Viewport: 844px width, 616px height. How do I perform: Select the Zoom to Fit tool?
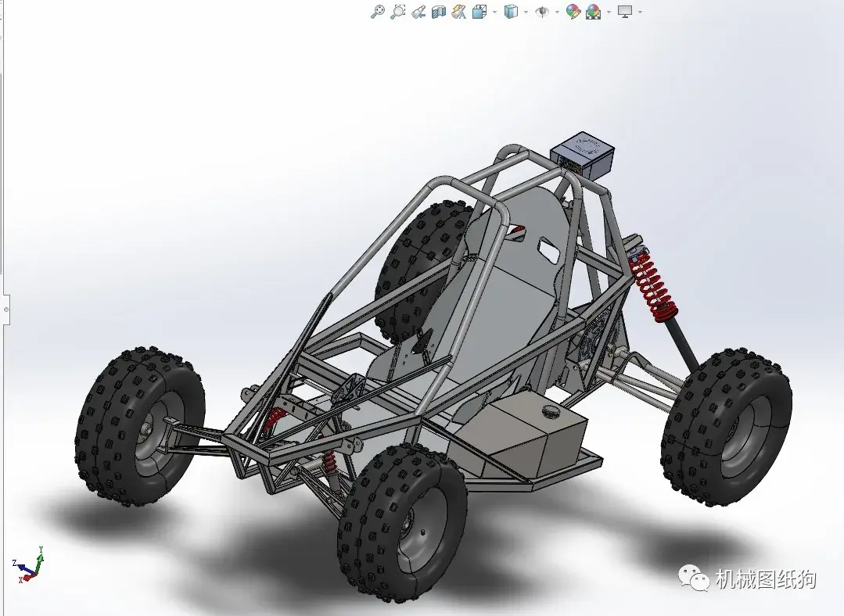[x=378, y=12]
